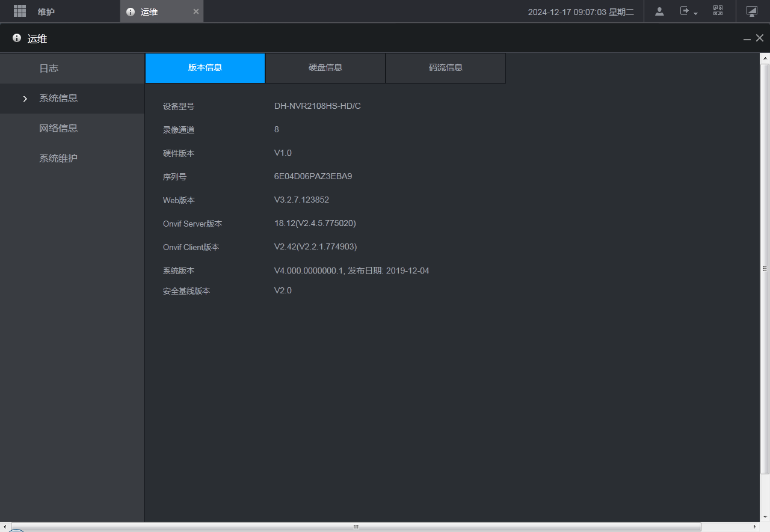Click the info icon on 运维 tab
This screenshot has width=770, height=532.
pos(131,12)
